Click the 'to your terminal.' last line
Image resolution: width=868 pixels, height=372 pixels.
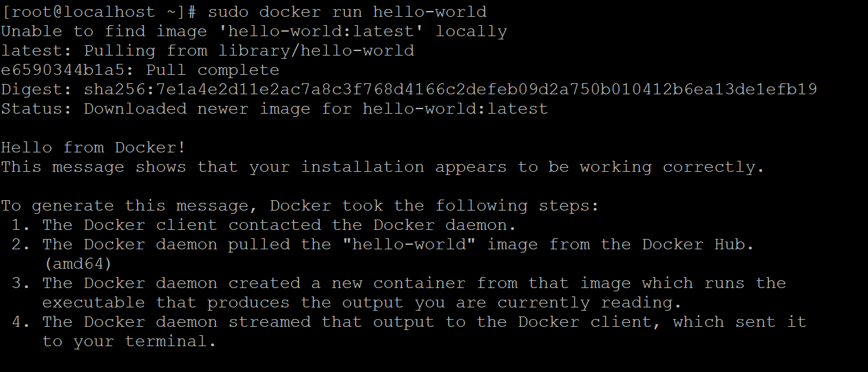[x=129, y=342]
